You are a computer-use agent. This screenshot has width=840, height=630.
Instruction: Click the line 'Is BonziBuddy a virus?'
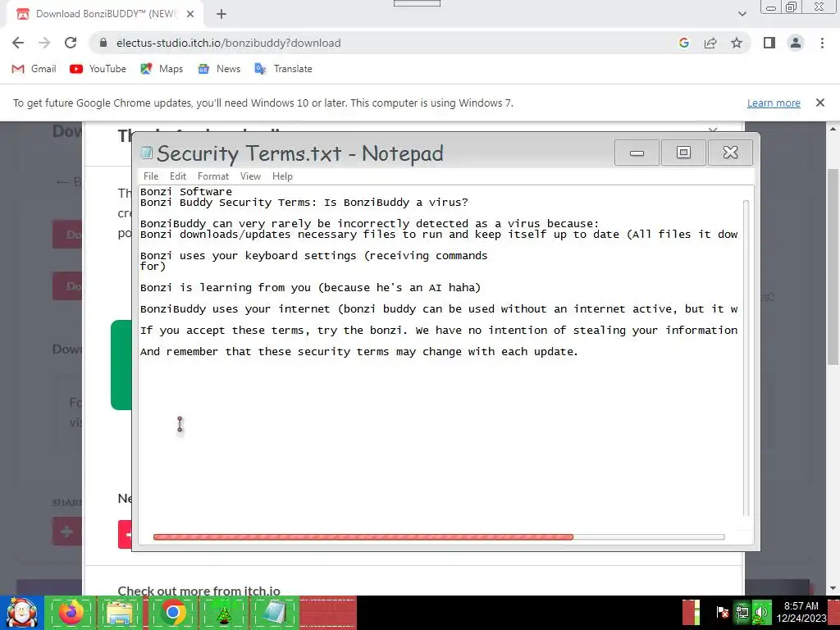(x=396, y=203)
